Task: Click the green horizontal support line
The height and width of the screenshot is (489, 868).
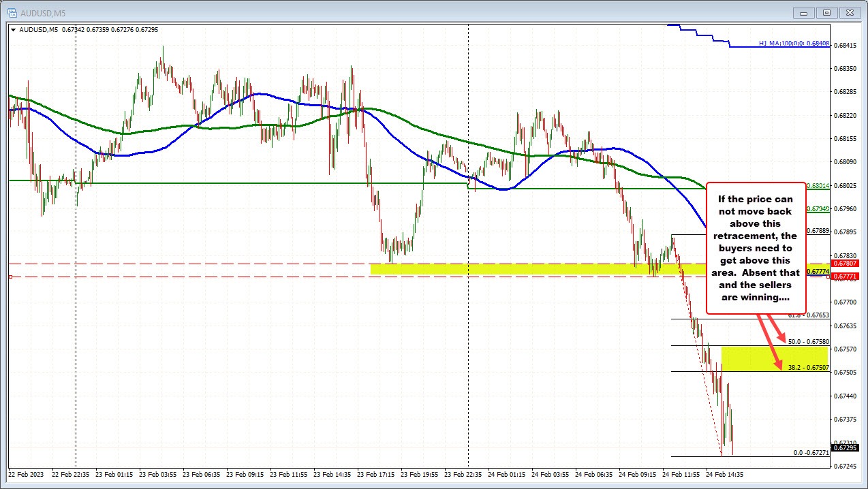Action: point(273,183)
